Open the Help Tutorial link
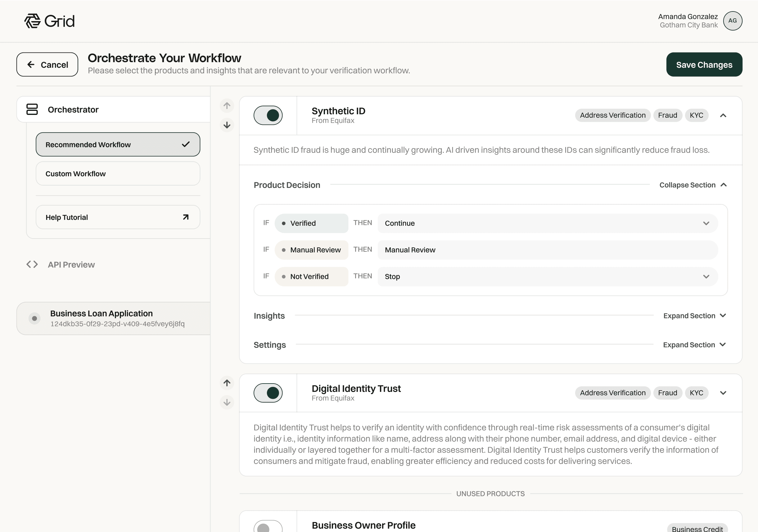The image size is (758, 532). (118, 217)
